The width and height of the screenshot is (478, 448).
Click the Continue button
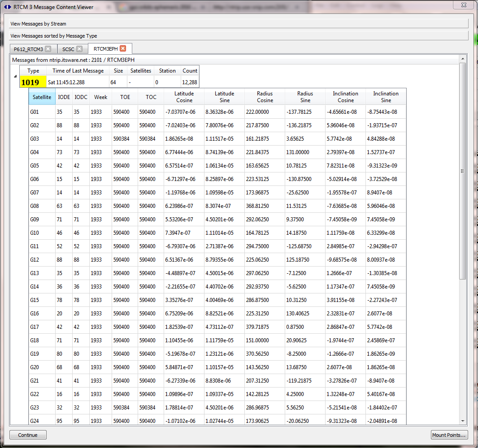[28, 435]
